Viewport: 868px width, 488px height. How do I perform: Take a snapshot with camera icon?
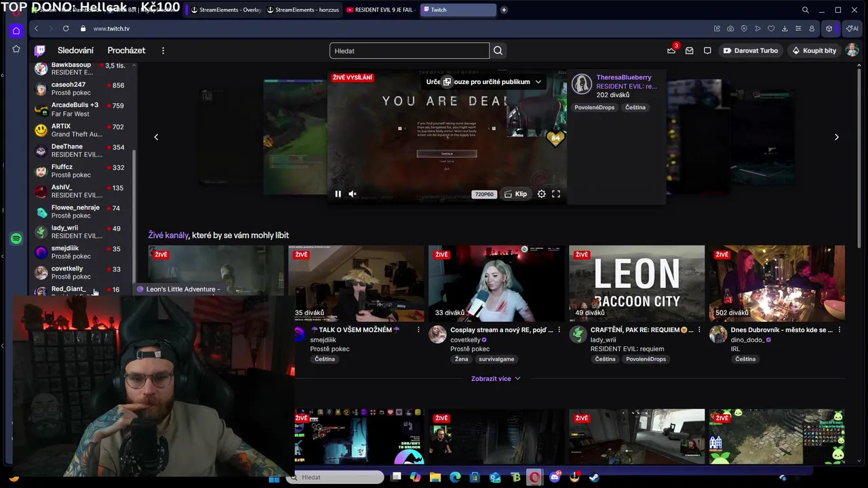click(730, 28)
